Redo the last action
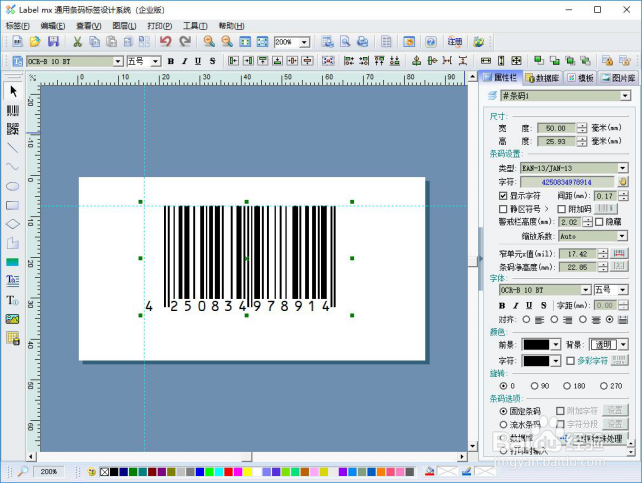Screen dimensions: 642x484 click(185, 41)
